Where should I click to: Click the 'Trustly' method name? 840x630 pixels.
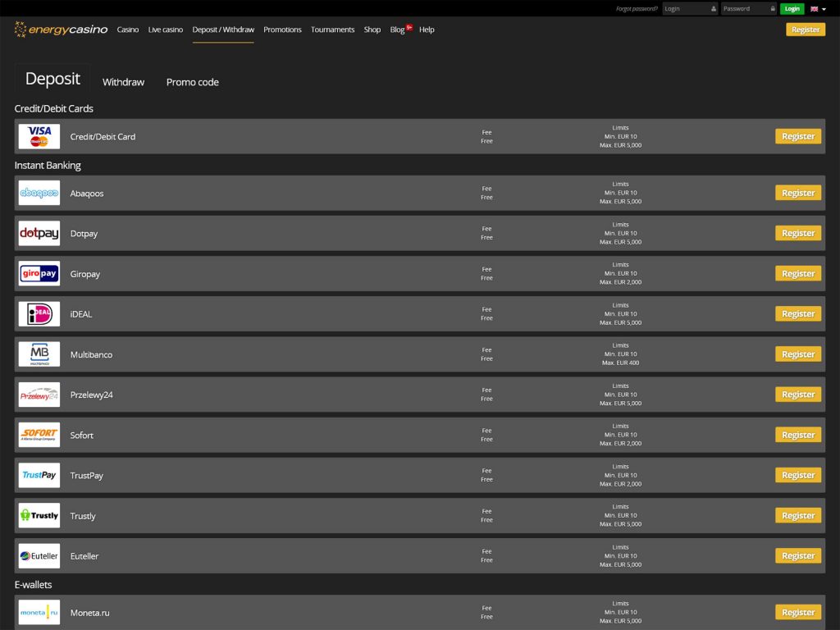click(x=83, y=516)
